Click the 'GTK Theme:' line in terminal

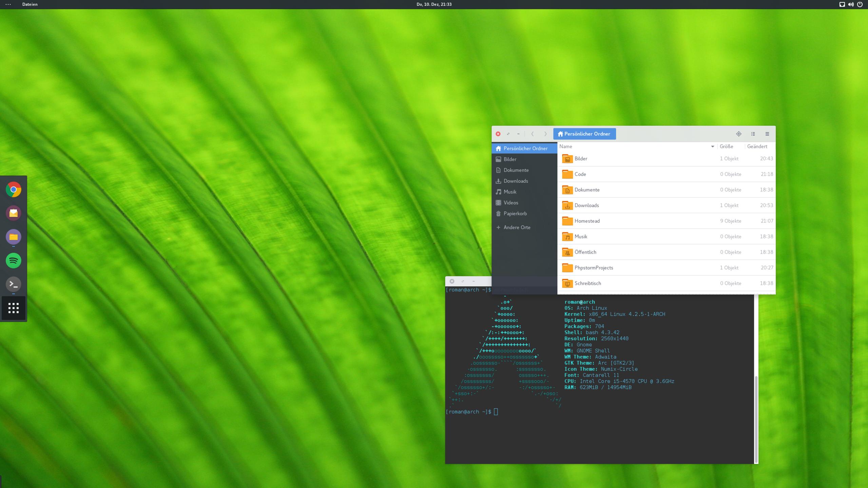(599, 363)
